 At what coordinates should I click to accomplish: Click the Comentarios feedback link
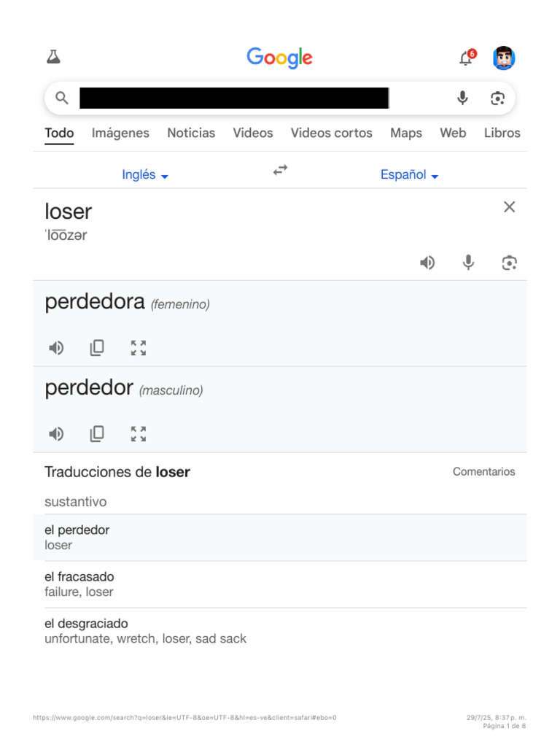[483, 472]
